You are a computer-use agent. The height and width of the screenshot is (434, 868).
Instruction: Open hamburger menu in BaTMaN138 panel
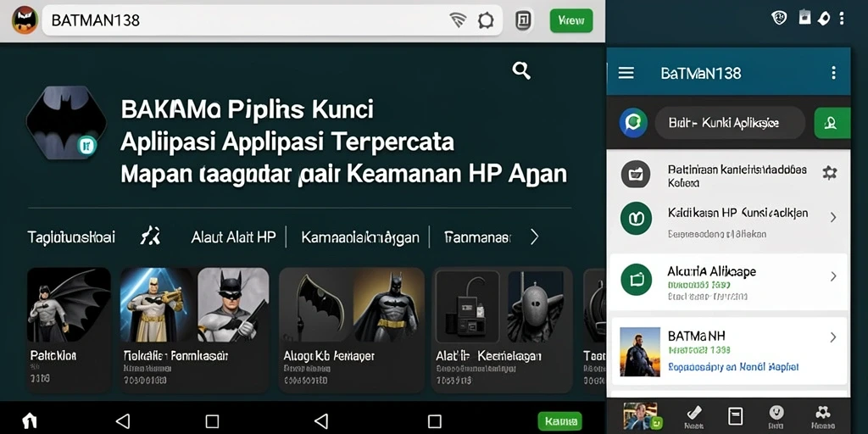click(x=626, y=73)
